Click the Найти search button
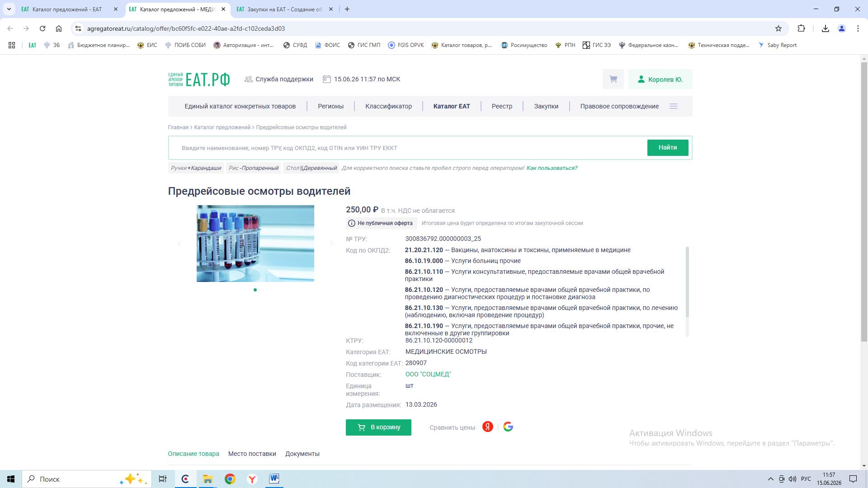 (668, 148)
